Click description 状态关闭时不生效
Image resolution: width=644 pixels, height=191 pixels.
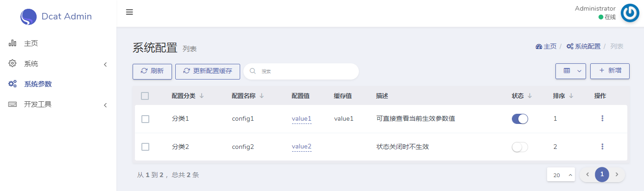point(402,147)
